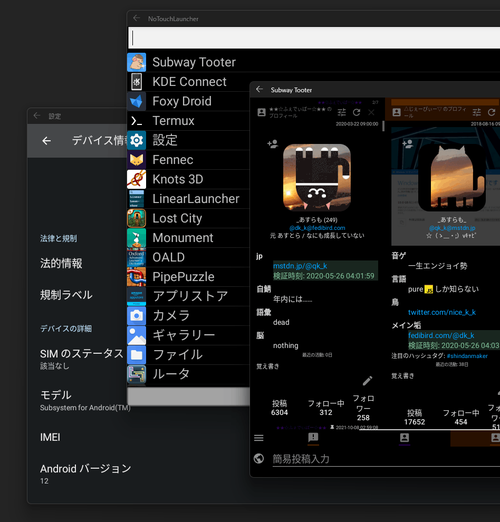Launch Lost City game icon

pyautogui.click(x=136, y=218)
